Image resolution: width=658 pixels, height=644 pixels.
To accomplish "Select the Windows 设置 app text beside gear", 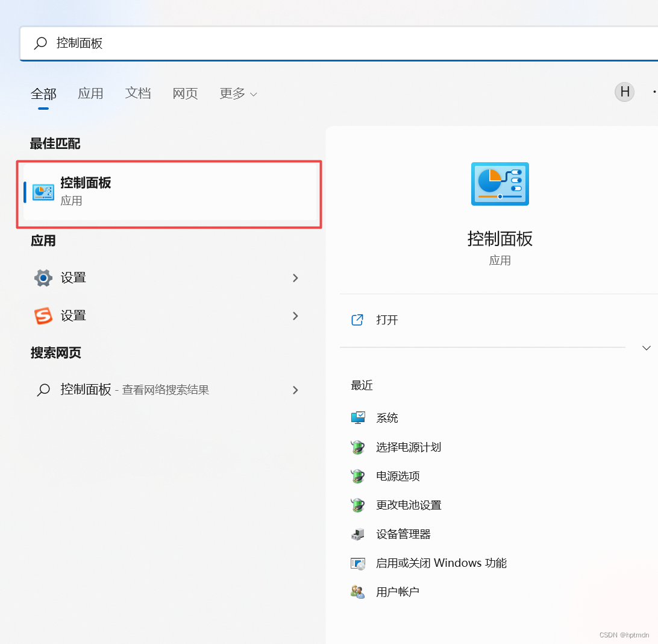I will pyautogui.click(x=73, y=277).
